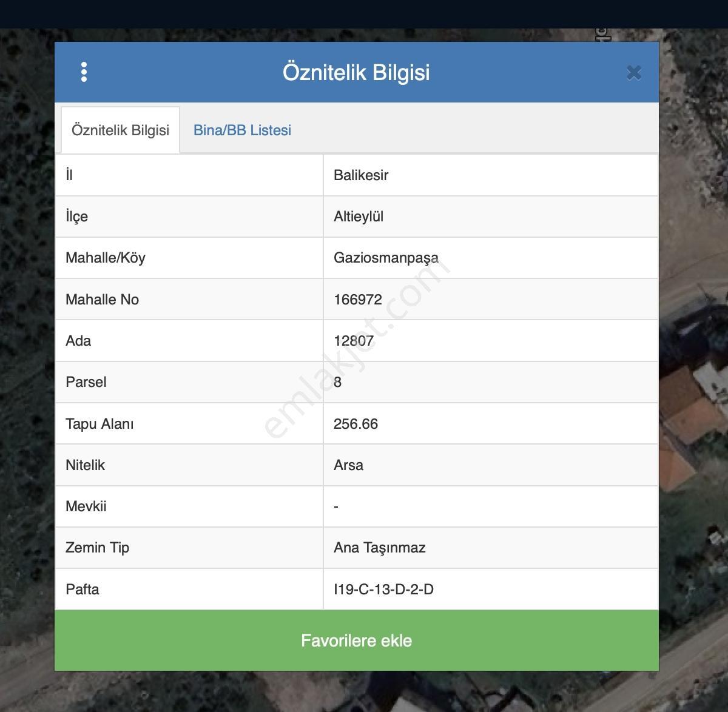
Task: Click the dialog title Öznitelik Bilgisi
Action: click(x=356, y=72)
